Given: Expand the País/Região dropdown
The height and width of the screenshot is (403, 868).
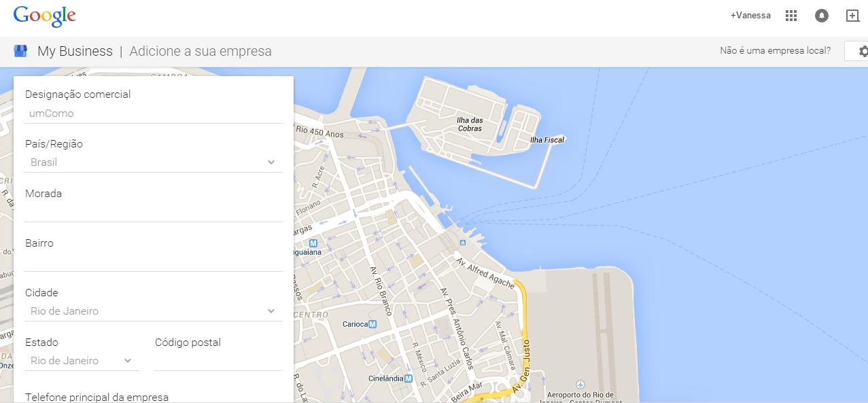Looking at the screenshot, I should coord(154,162).
